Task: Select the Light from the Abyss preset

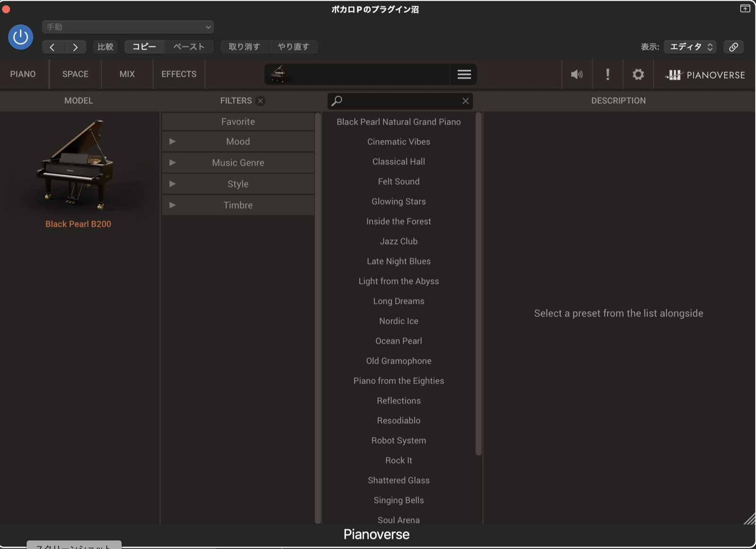Action: tap(399, 281)
